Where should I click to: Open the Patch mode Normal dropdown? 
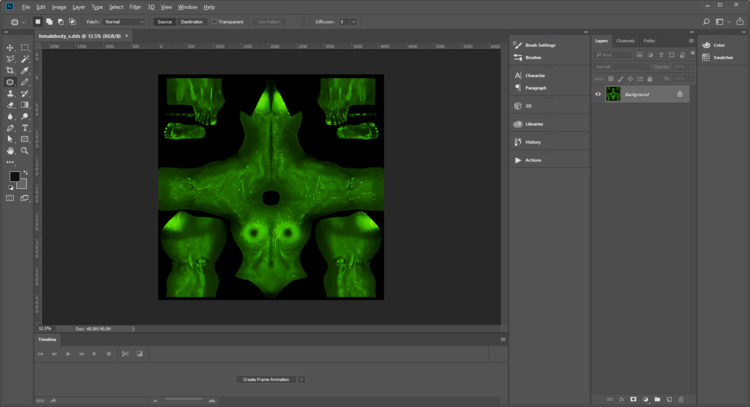[x=124, y=22]
